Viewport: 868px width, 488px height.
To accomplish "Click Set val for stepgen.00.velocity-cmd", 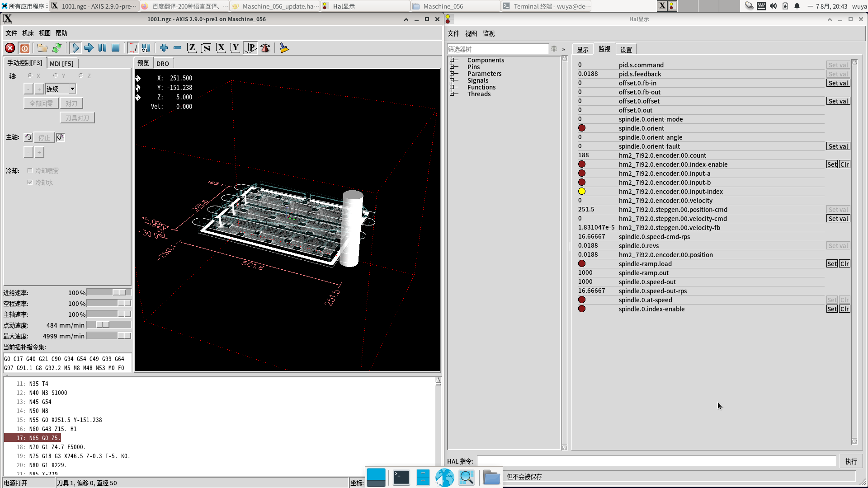I will click(838, 219).
